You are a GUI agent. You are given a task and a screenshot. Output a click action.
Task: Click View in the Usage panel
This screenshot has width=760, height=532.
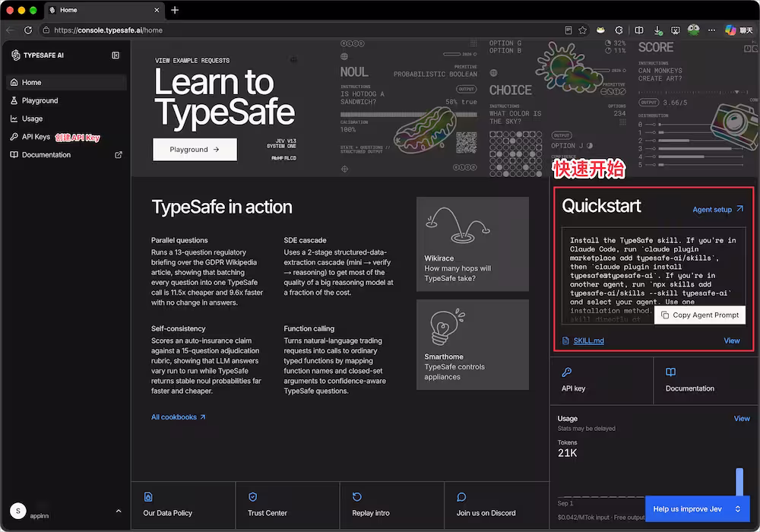coord(742,419)
